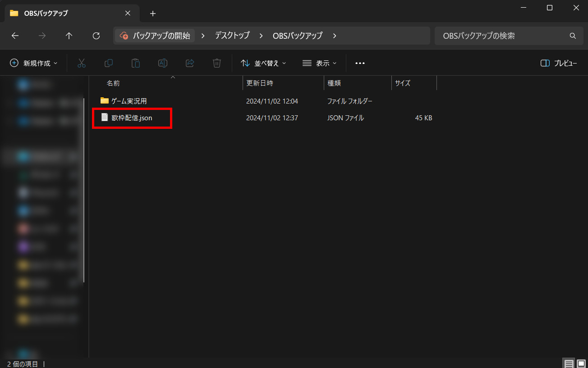Click the JSON ファイル type cell
Viewport: 588px width, 368px height.
tap(345, 118)
